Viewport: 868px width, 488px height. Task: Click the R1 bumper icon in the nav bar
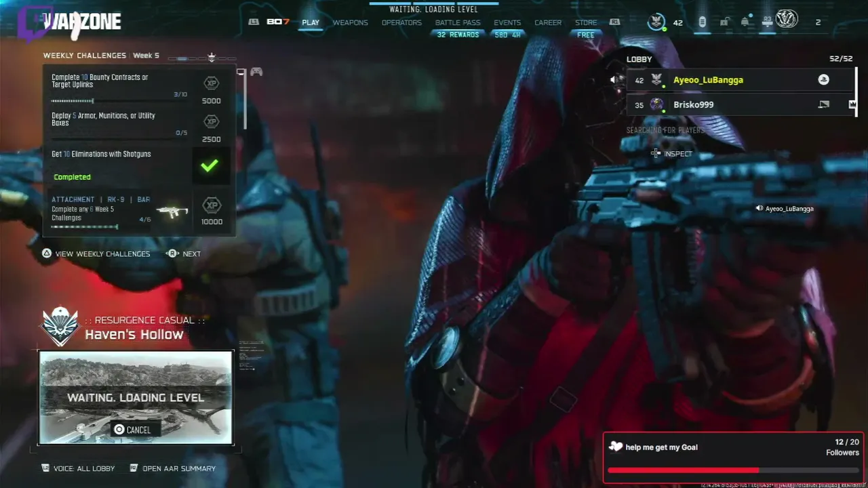click(x=614, y=22)
